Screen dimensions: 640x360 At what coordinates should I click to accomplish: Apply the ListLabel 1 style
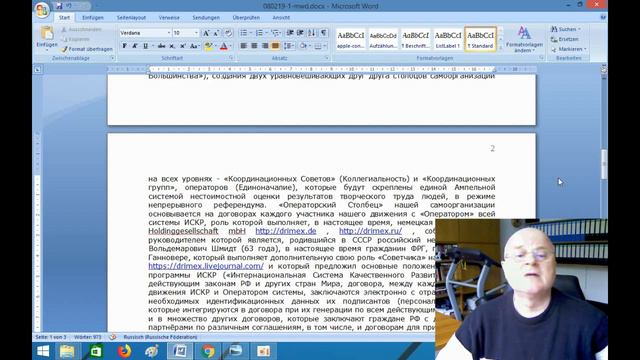448,39
